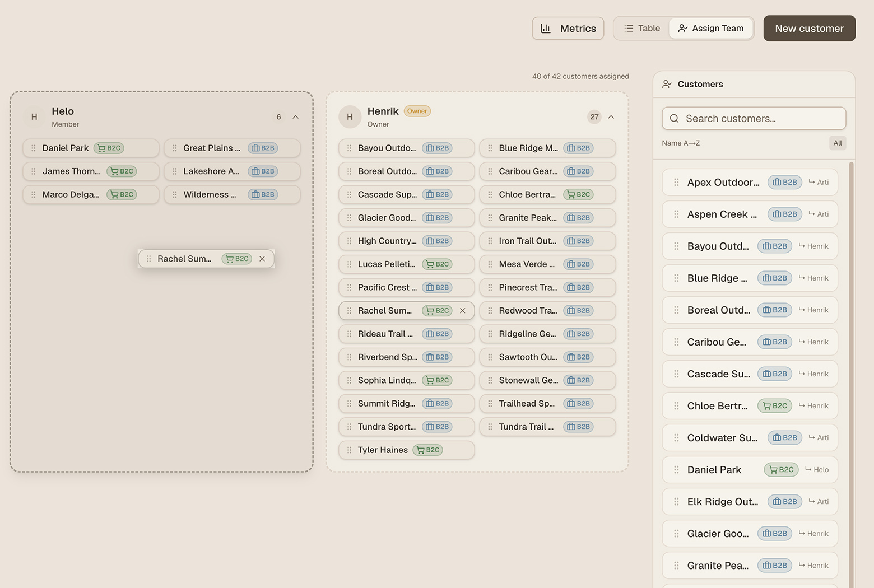Click the 40 of 42 customers assigned text
The width and height of the screenshot is (874, 588).
pos(580,77)
